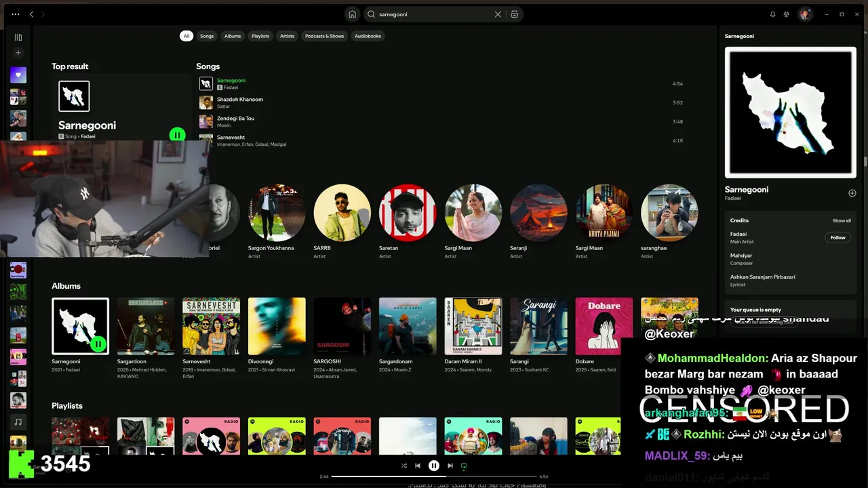Toggle repeat in the player bar
The width and height of the screenshot is (868, 488).
(464, 466)
